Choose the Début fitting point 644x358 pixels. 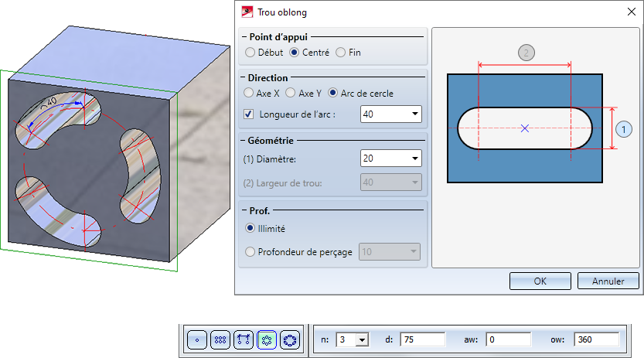tap(250, 53)
